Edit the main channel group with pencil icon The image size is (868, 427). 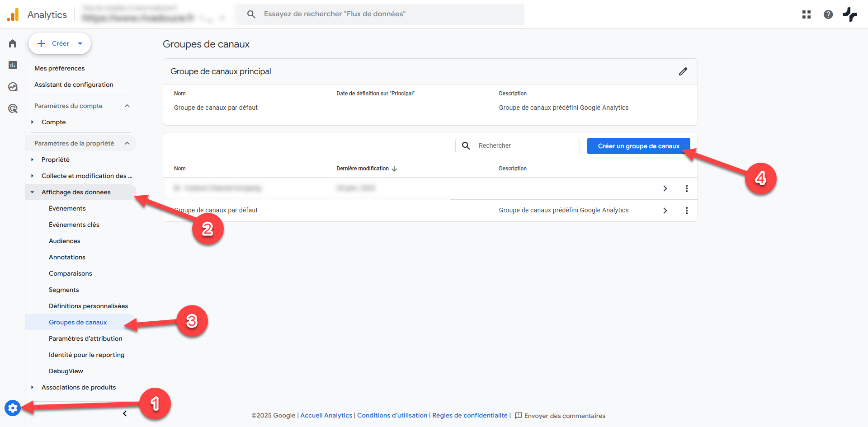[683, 71]
